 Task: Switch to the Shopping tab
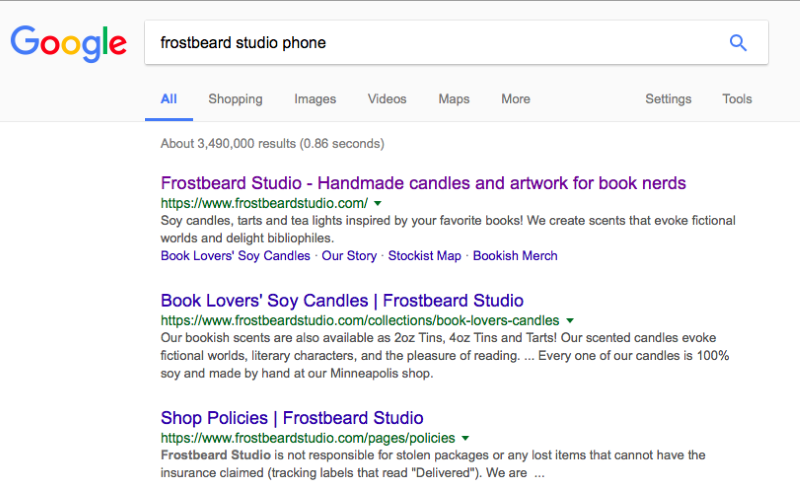[235, 99]
